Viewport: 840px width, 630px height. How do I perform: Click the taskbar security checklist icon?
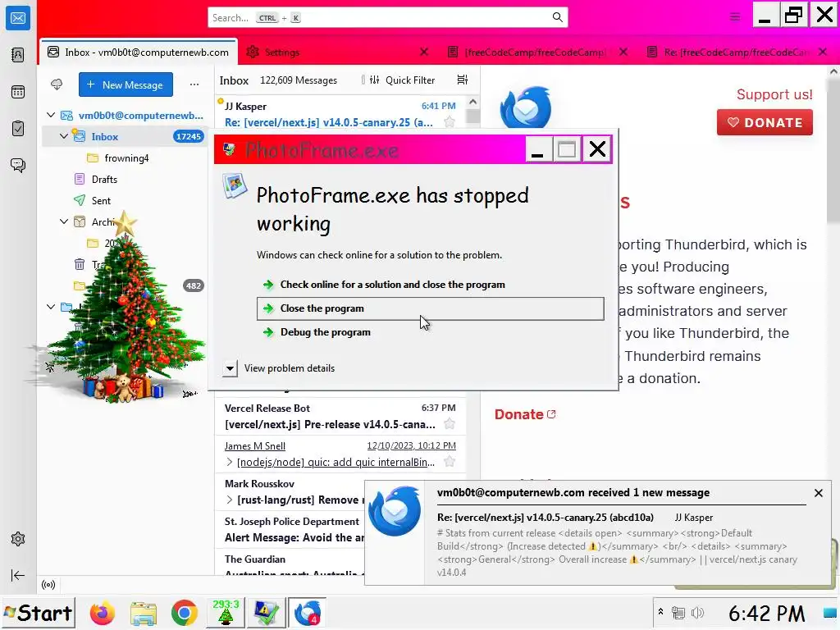point(267,613)
